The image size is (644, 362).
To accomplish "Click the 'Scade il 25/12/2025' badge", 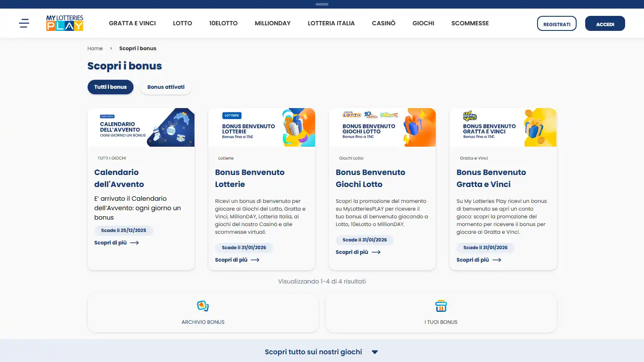I will tap(124, 230).
